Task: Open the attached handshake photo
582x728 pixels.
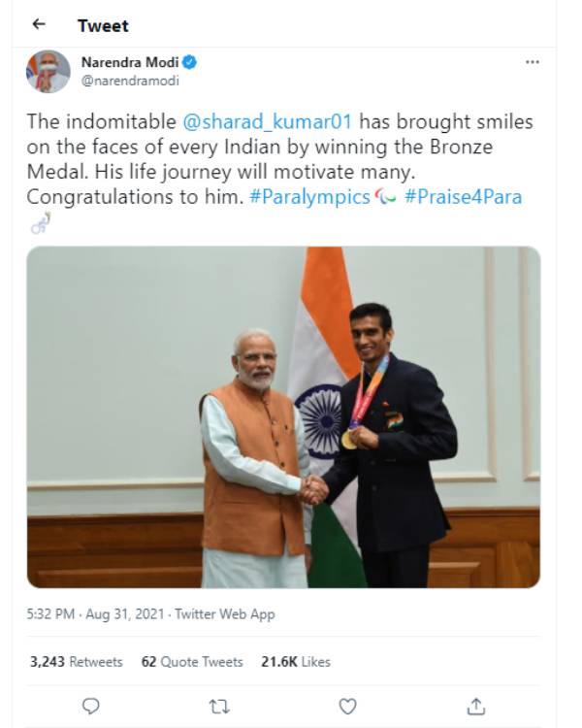Action: click(x=283, y=416)
